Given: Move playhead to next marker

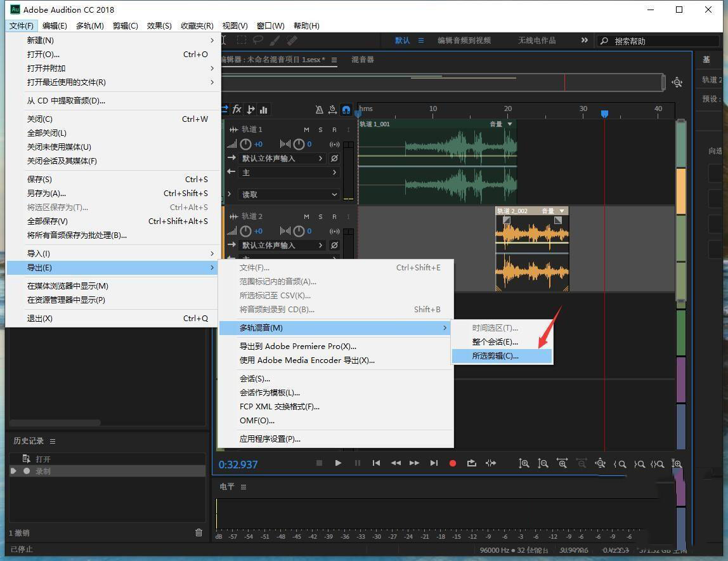Looking at the screenshot, I should coord(434,463).
